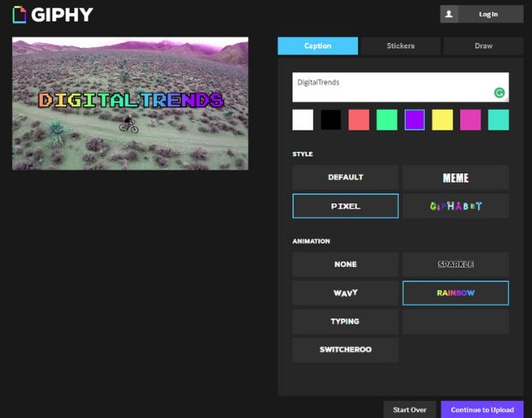Viewport: 532px width, 418px height.
Task: Pick the magenta color swatch
Action: [470, 120]
